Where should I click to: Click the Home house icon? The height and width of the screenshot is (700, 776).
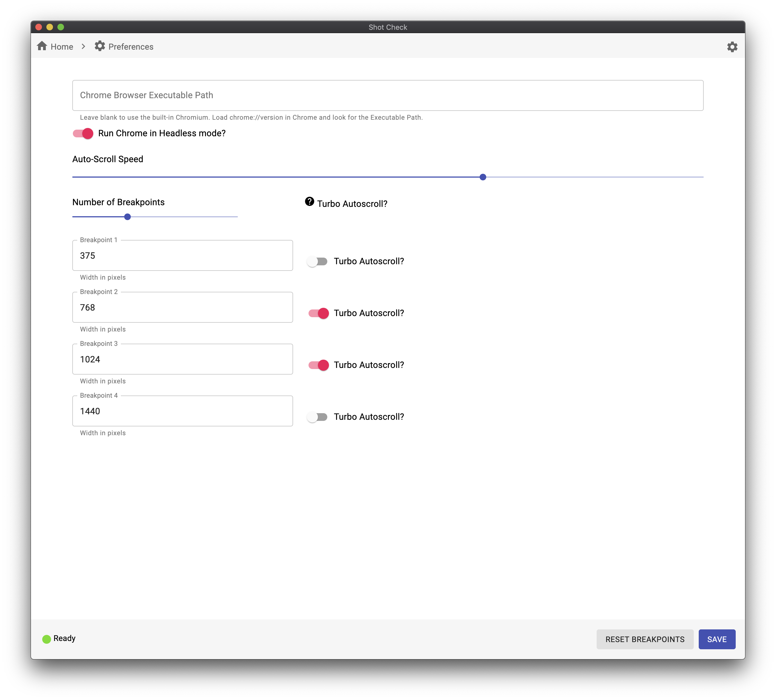tap(42, 46)
